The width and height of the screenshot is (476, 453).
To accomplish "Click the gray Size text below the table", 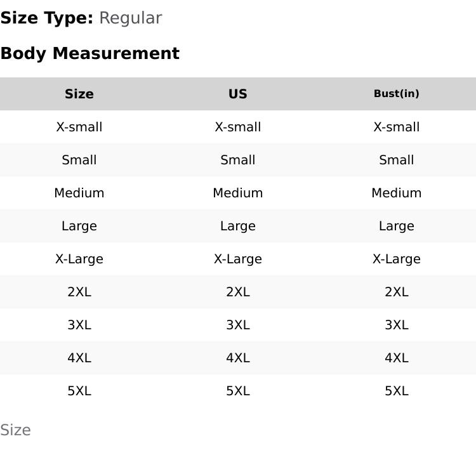I will pos(15,430).
